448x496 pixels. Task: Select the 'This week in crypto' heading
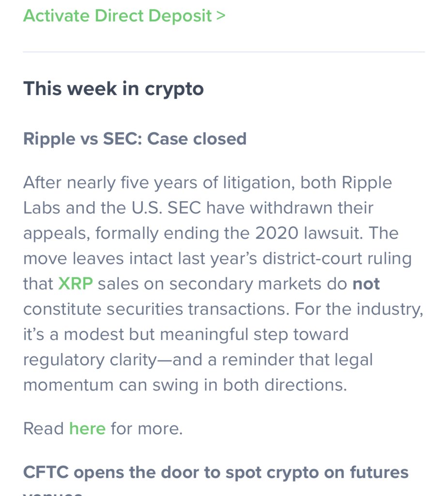(x=113, y=89)
